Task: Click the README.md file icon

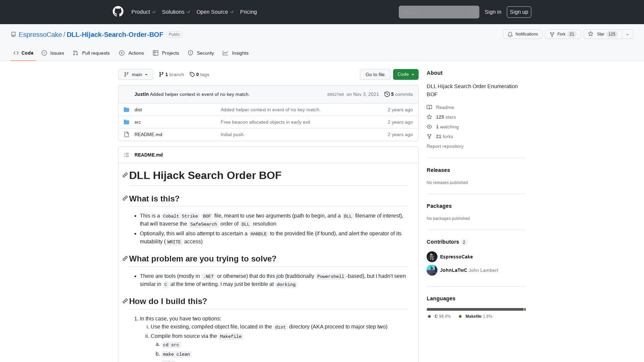Action: pos(126,134)
